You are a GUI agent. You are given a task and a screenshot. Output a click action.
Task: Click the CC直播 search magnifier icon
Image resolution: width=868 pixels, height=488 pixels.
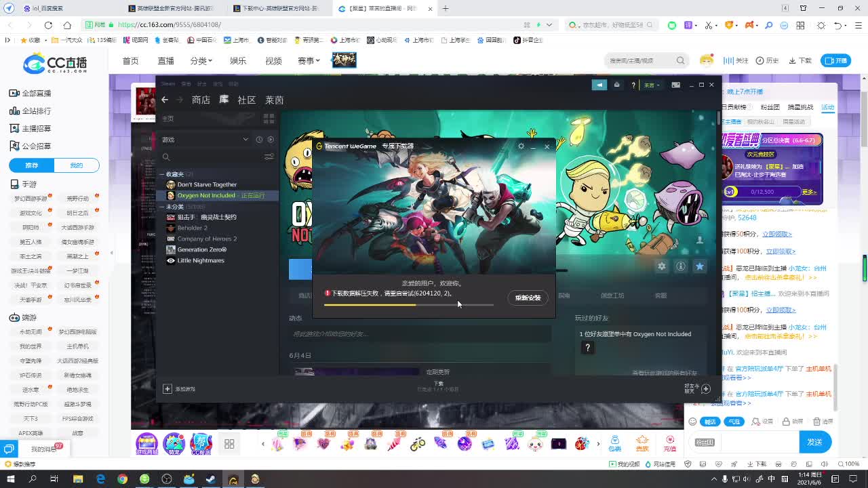pyautogui.click(x=680, y=60)
